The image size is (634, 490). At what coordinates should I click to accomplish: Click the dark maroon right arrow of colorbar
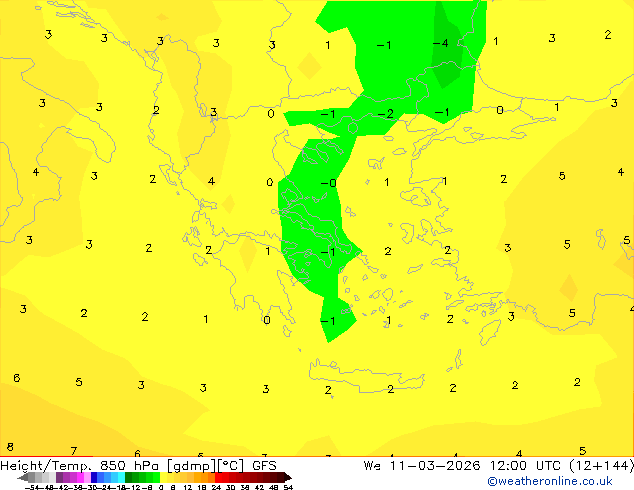pos(288,477)
